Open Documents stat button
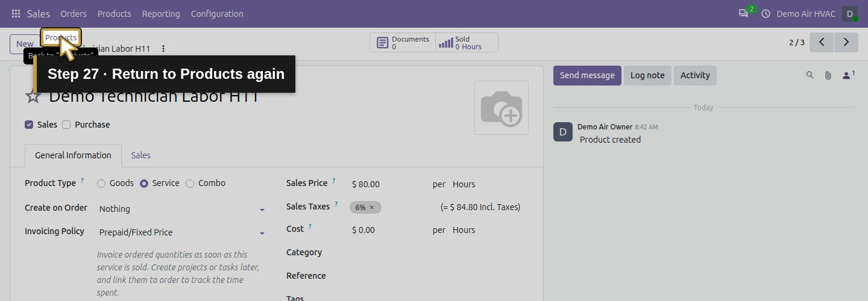 pos(403,43)
